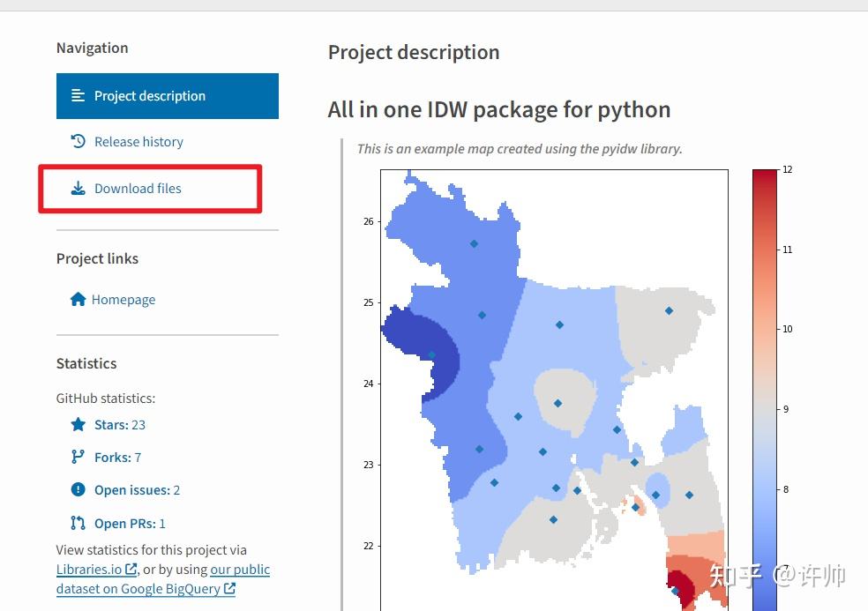This screenshot has height=611, width=868.
Task: Click the exclamation icon beside Open issues
Action: (x=78, y=489)
